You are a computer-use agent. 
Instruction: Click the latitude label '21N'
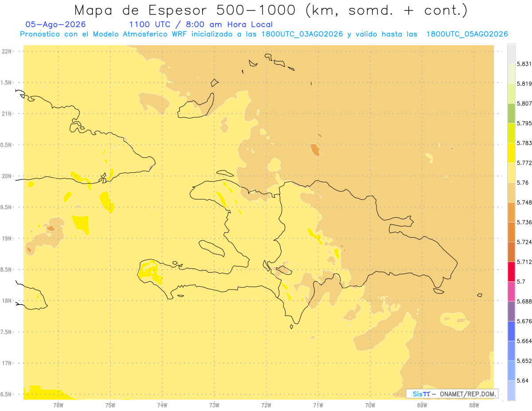(x=7, y=114)
